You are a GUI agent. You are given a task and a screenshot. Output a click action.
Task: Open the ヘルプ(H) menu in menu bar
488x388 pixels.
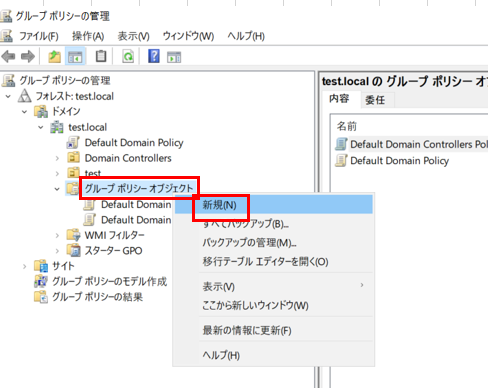point(246,36)
